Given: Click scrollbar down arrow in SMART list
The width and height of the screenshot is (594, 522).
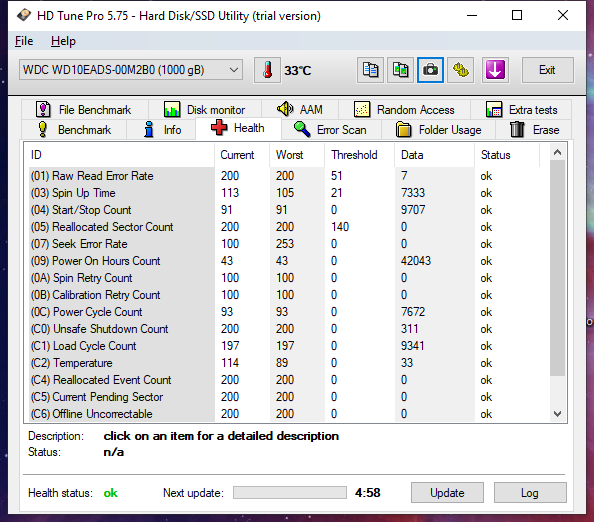Looking at the screenshot, I should pos(557,414).
